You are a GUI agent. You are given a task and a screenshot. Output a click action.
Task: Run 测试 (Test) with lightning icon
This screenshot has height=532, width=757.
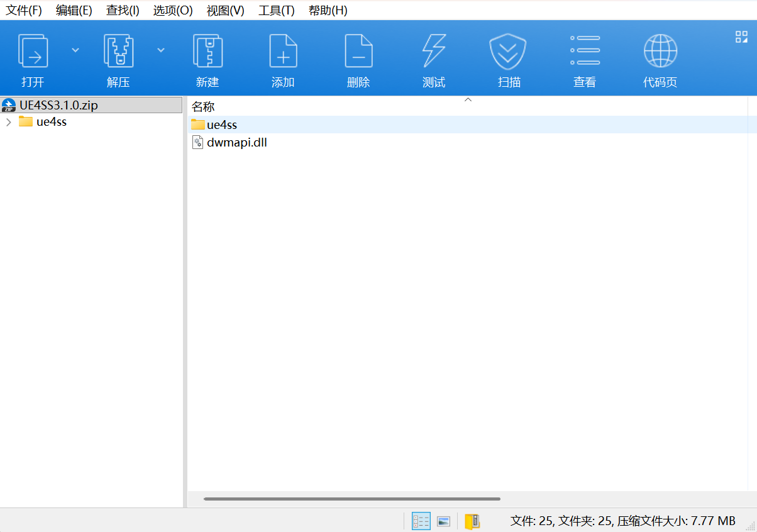[434, 51]
